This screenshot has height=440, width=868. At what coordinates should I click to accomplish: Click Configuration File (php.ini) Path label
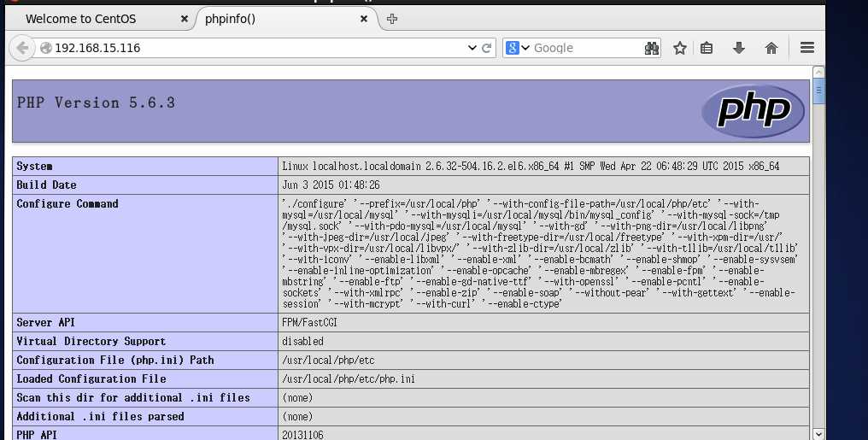(115, 360)
